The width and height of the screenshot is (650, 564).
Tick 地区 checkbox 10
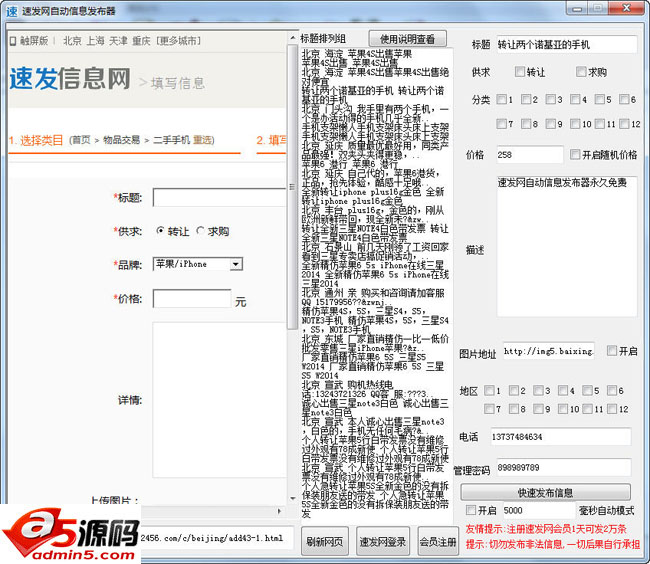(x=563, y=409)
